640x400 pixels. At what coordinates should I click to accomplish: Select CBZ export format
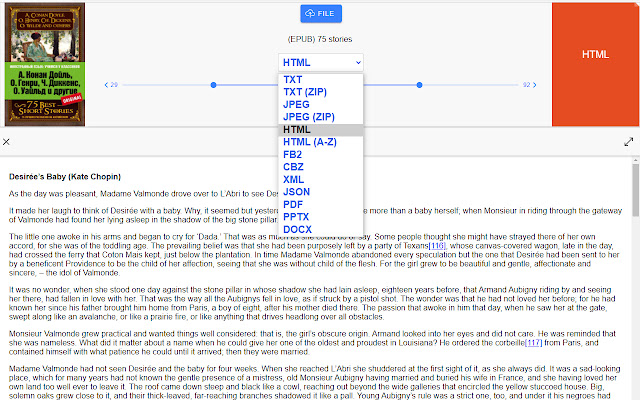[321, 167]
